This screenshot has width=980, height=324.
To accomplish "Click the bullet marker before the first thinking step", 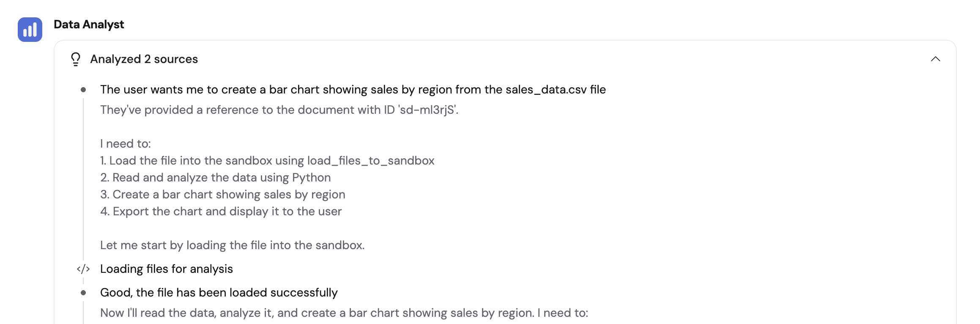I will (x=83, y=90).
